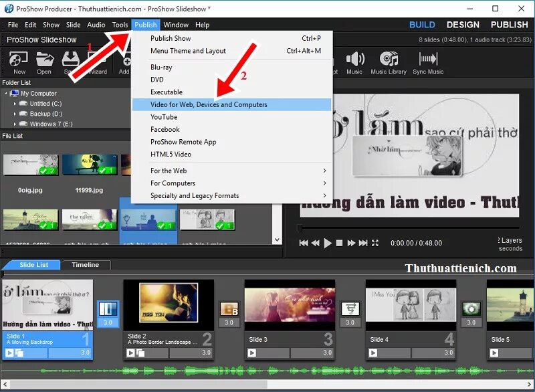Open the Show menu
Viewport: 535px width, 392px height.
[51, 25]
